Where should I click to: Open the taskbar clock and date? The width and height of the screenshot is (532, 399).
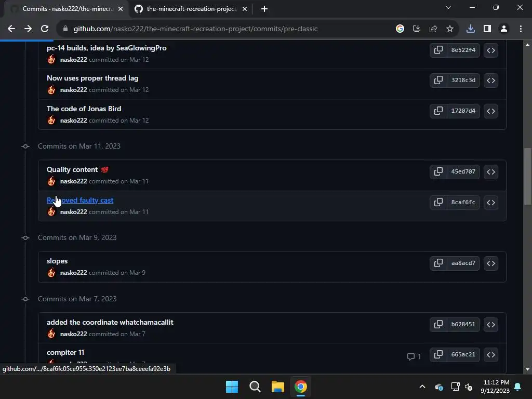click(x=495, y=387)
